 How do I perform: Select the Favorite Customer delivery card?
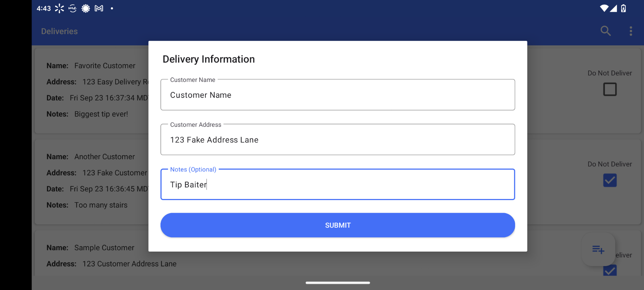point(338,91)
